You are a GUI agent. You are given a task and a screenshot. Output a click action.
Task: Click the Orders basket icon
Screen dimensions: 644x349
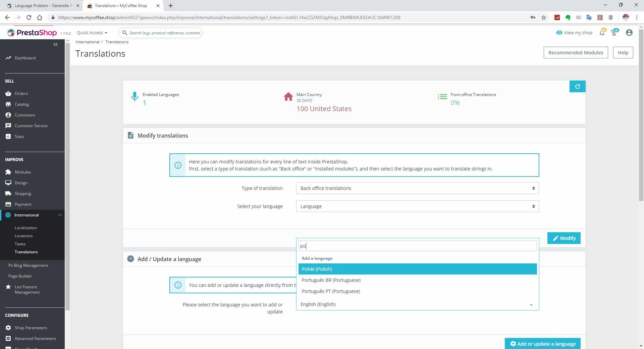[8, 94]
